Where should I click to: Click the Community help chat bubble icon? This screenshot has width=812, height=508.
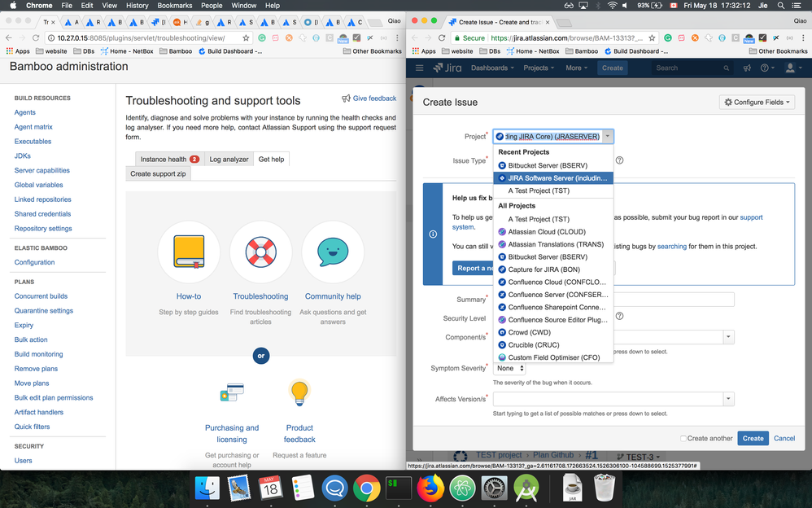[x=333, y=252]
